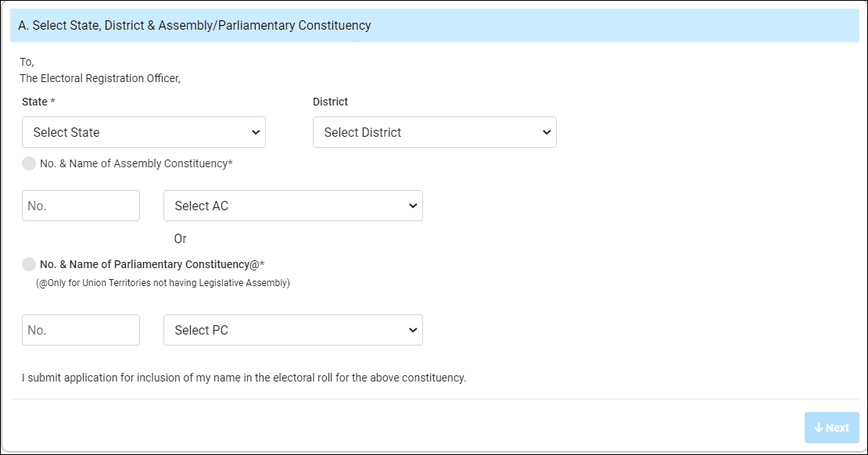Screen dimensions: 868x455
Task: Click the "District" field label
Action: pos(330,102)
